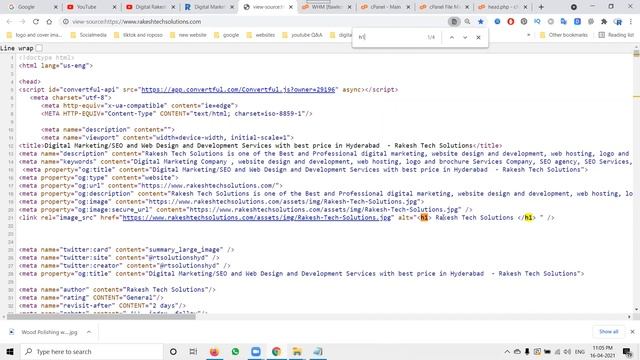Reload the view-source page

click(x=36, y=22)
